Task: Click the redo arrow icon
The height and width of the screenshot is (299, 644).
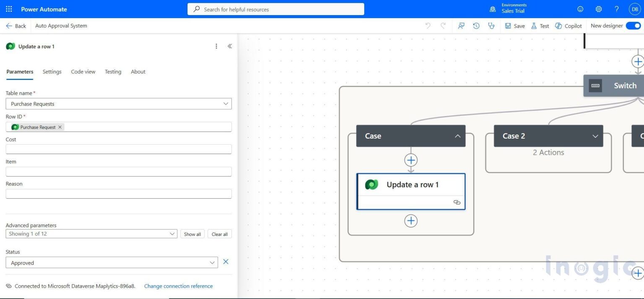Action: (443, 26)
